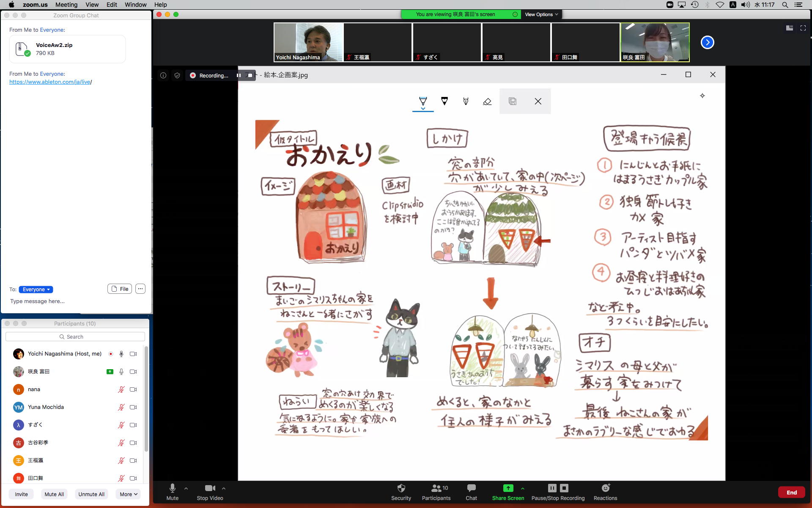Click the Security shield icon
812x508 pixels.
pos(401,488)
